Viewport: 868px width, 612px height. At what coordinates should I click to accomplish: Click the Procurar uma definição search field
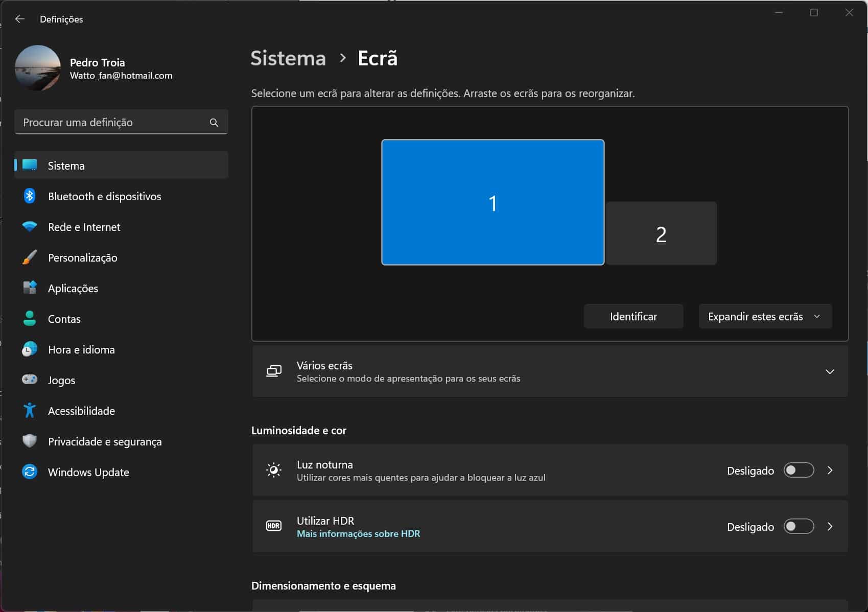pyautogui.click(x=112, y=123)
